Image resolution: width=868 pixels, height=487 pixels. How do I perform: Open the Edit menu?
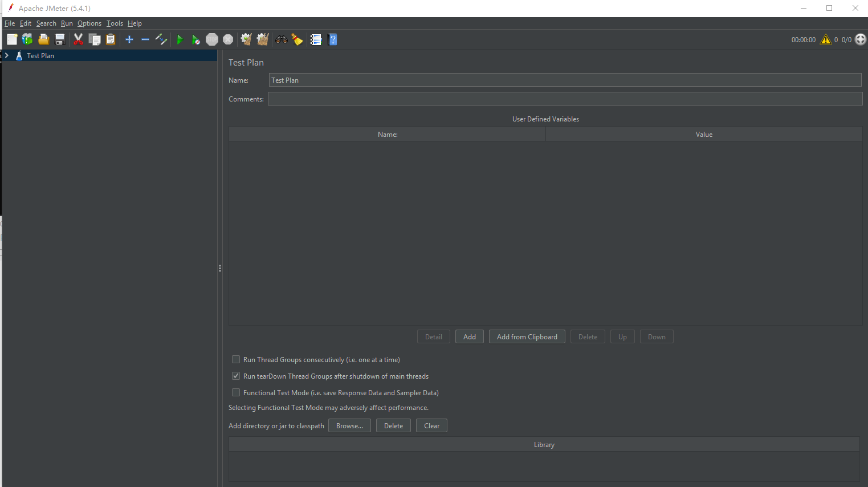(x=26, y=23)
